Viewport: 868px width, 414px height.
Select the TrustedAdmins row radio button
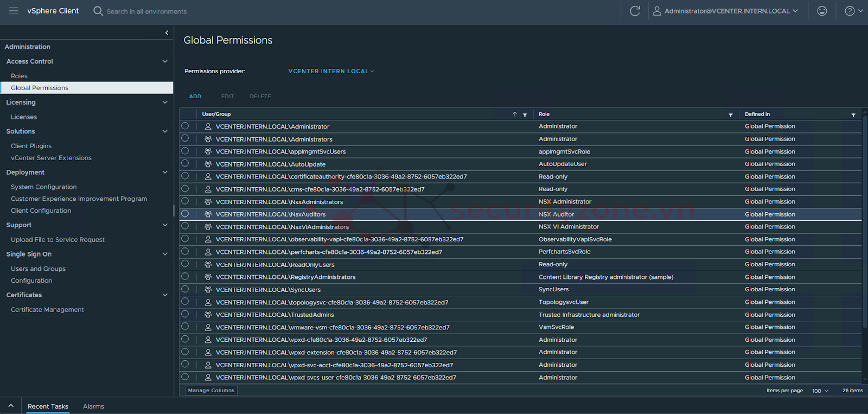[185, 314]
